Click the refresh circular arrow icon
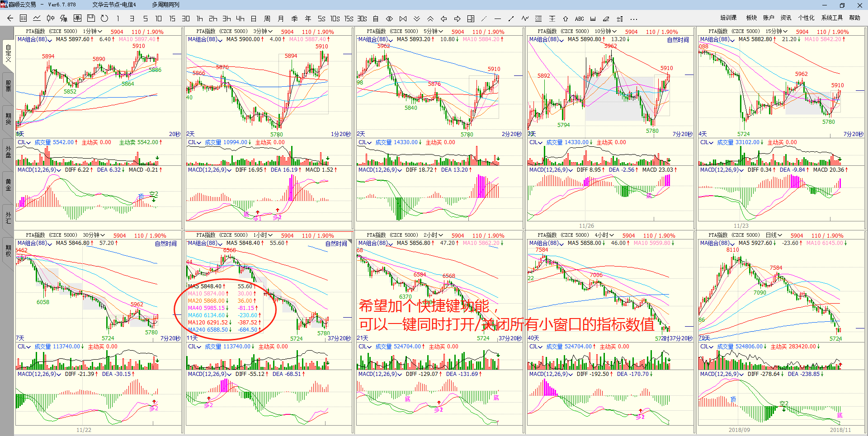This screenshot has height=436, width=868. [104, 19]
